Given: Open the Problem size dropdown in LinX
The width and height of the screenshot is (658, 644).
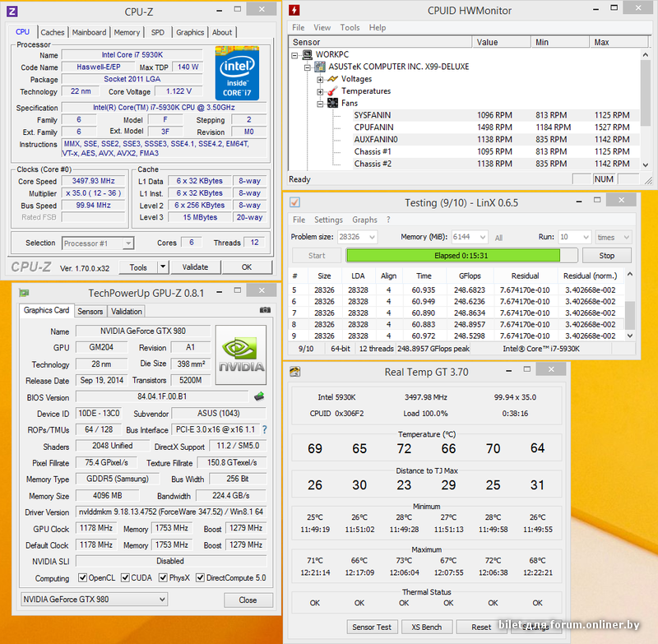Looking at the screenshot, I should tap(372, 237).
